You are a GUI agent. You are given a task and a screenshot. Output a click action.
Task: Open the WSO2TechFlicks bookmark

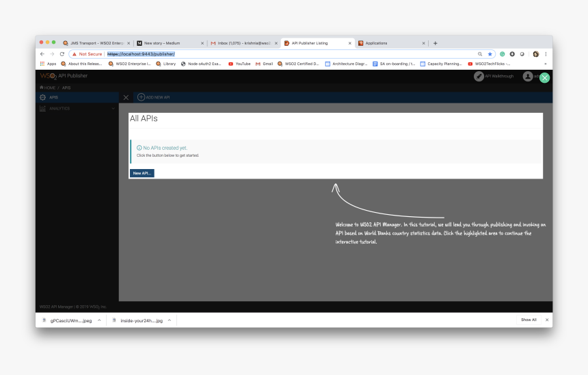click(x=489, y=64)
